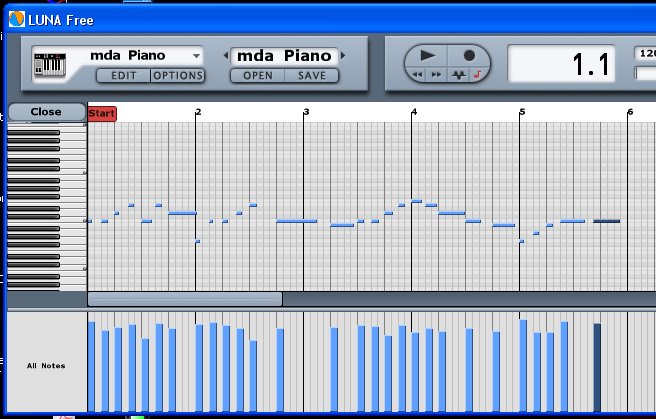Select the lowest note at bar 5 start
This screenshot has width=656, height=419.
click(522, 241)
